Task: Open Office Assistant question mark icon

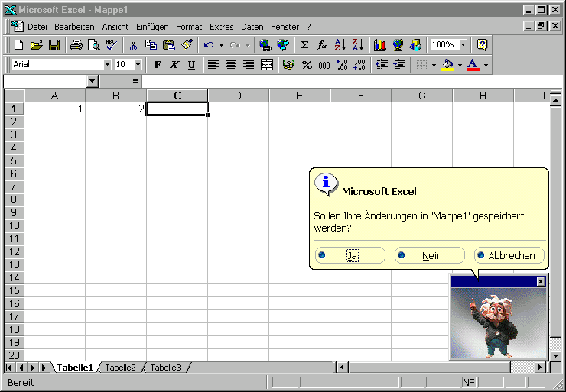Action: (x=483, y=45)
